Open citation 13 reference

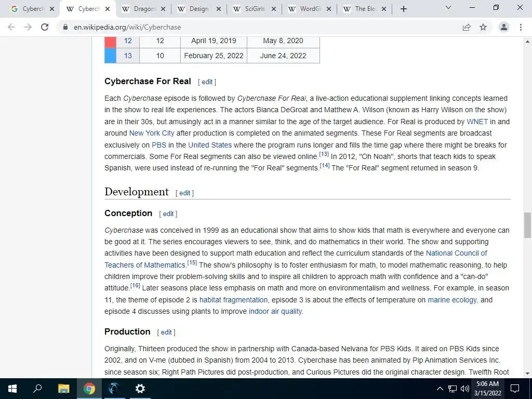pos(324,154)
